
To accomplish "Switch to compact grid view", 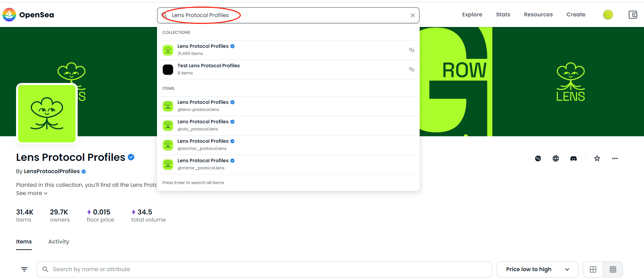I will coord(613,269).
